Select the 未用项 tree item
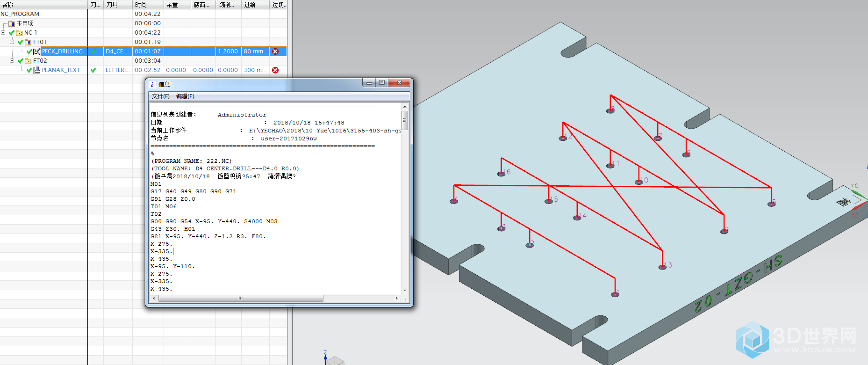The width and height of the screenshot is (868, 365). pos(25,23)
